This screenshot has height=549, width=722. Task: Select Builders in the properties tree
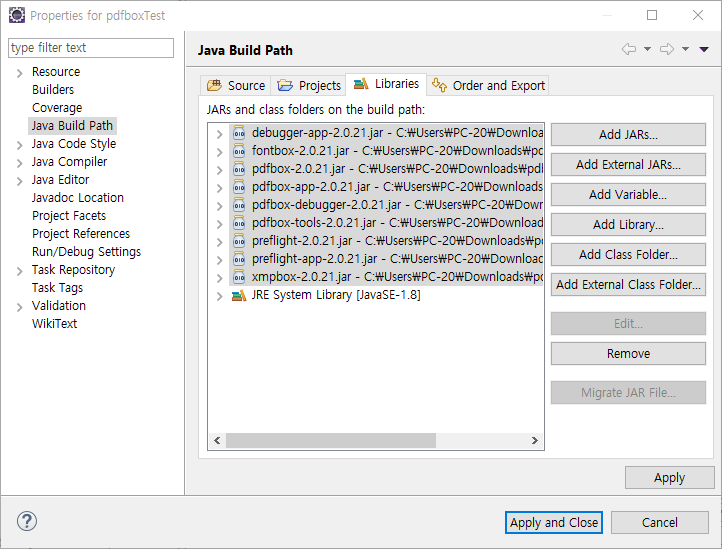53,89
